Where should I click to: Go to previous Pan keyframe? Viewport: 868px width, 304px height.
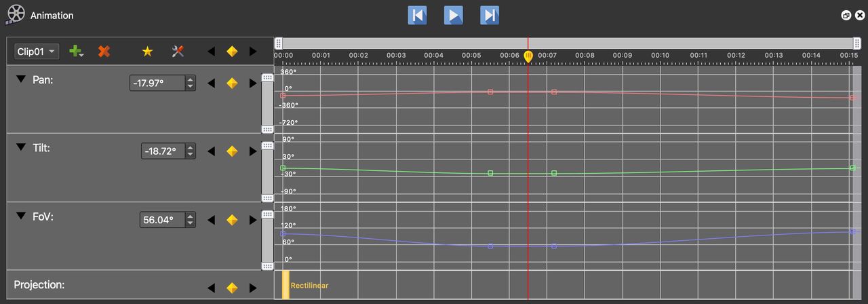pos(211,83)
